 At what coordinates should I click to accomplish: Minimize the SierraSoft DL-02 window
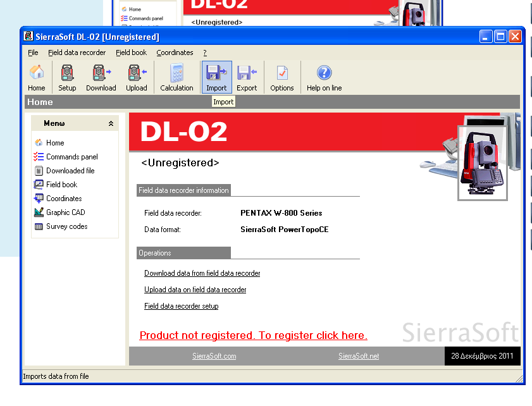click(x=486, y=36)
